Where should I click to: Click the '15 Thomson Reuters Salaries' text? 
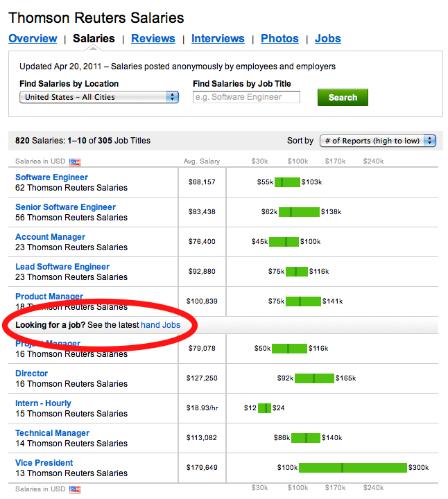[x=71, y=414]
